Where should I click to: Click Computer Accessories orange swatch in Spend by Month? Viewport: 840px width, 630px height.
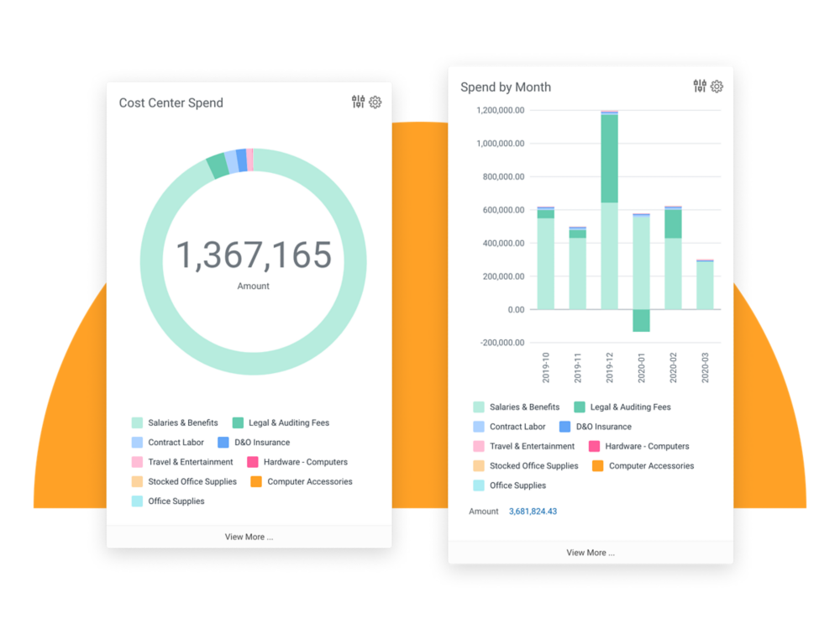(x=598, y=465)
